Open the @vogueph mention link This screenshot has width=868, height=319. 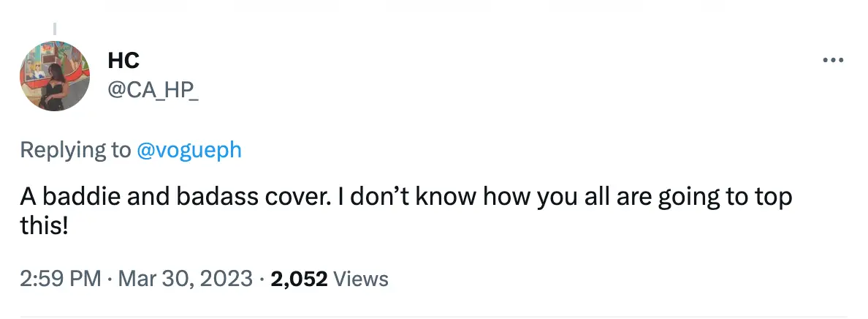[x=189, y=150]
